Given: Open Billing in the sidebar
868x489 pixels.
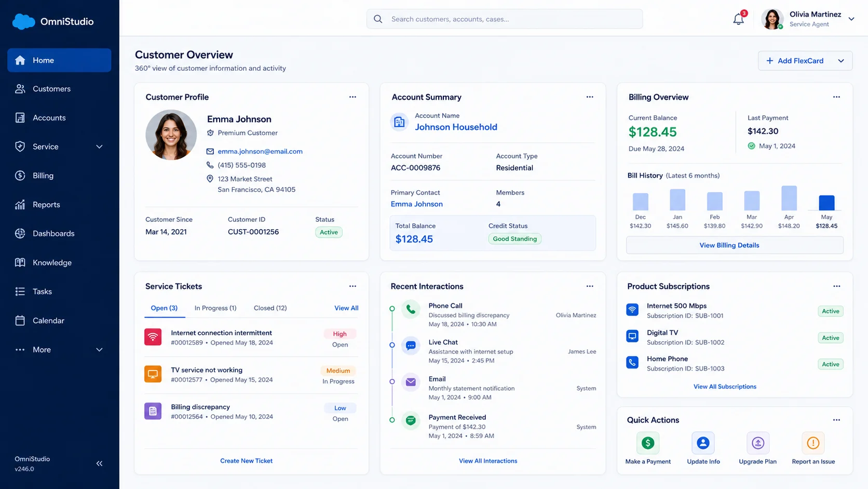Looking at the screenshot, I should click(59, 176).
